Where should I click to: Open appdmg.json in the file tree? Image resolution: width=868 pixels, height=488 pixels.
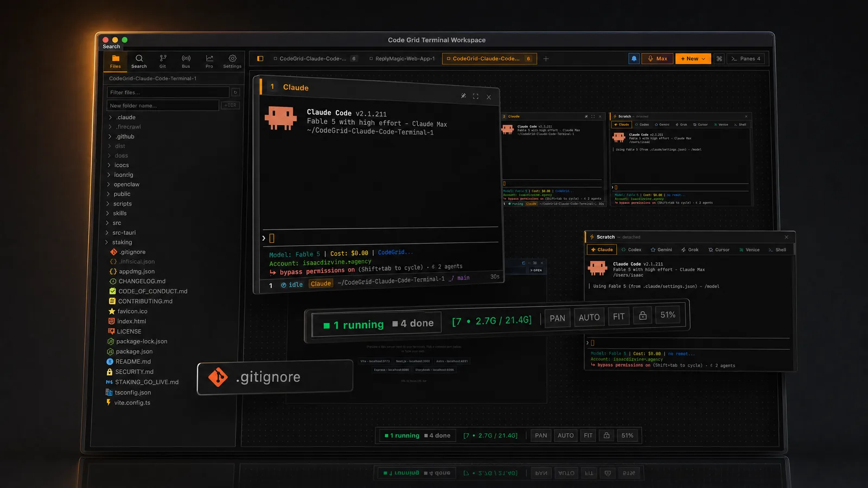point(132,272)
